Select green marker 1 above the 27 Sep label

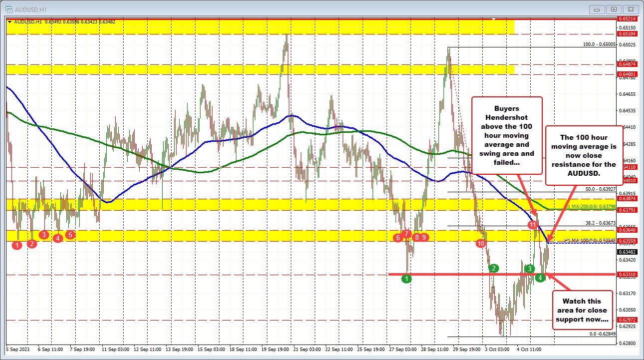(406, 279)
